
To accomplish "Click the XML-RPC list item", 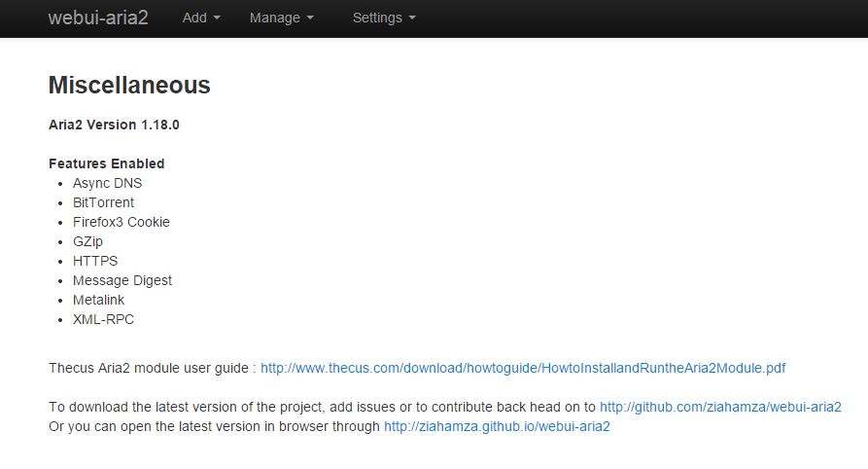I will (x=103, y=319).
